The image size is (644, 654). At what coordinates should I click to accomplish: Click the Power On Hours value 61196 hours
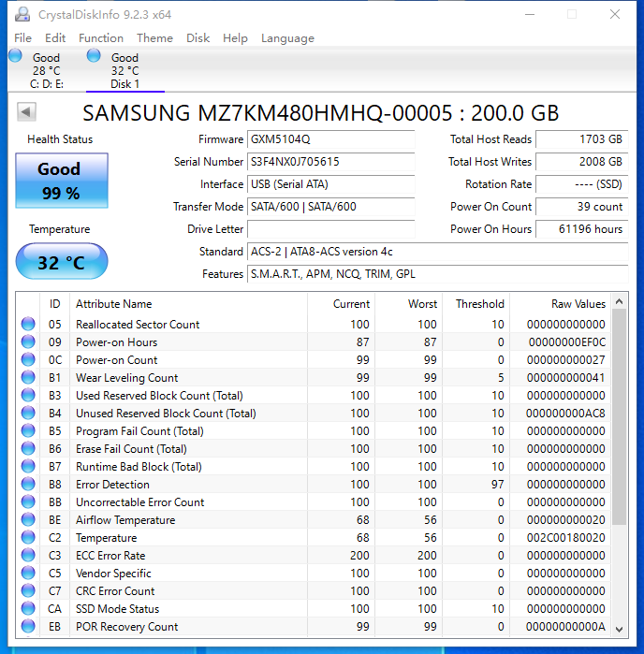582,229
